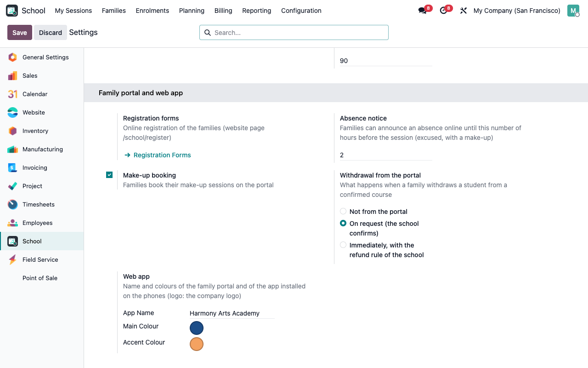
Task: Uncheck the Make-up booking checkbox
Action: pos(109,175)
